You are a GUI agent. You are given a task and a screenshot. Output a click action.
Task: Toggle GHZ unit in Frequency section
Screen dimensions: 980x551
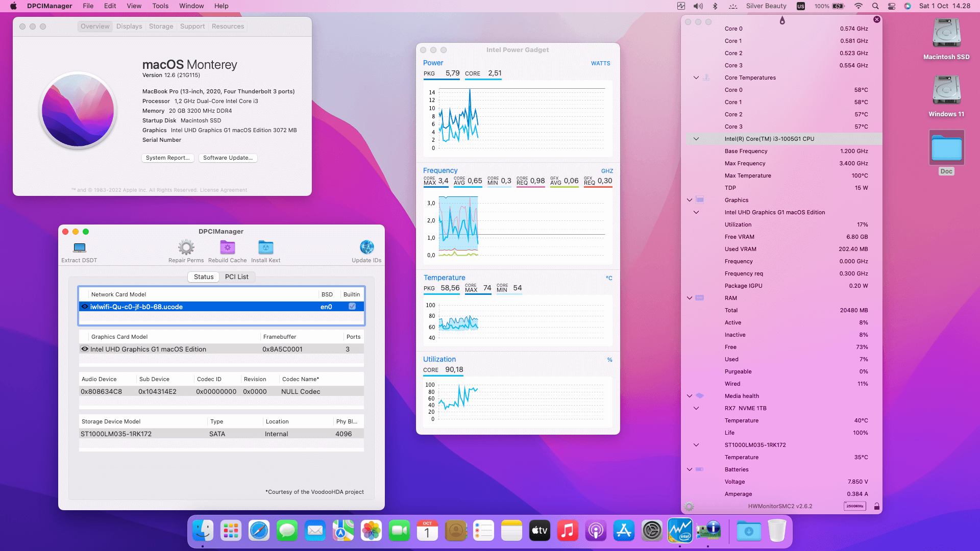click(x=607, y=171)
